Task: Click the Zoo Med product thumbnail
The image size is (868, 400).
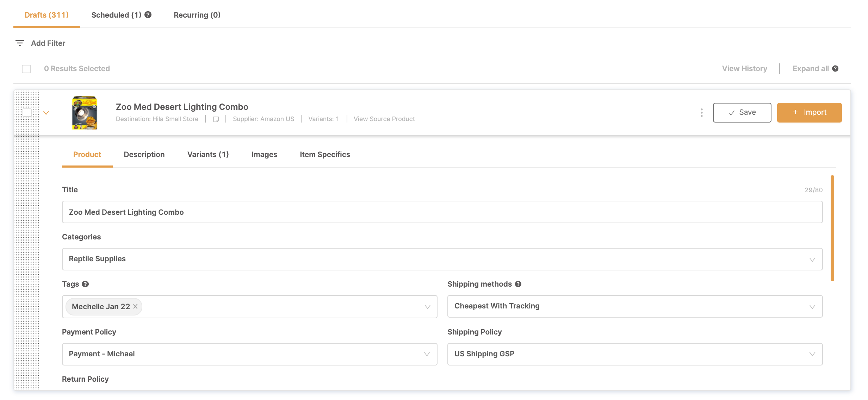Action: coord(85,113)
